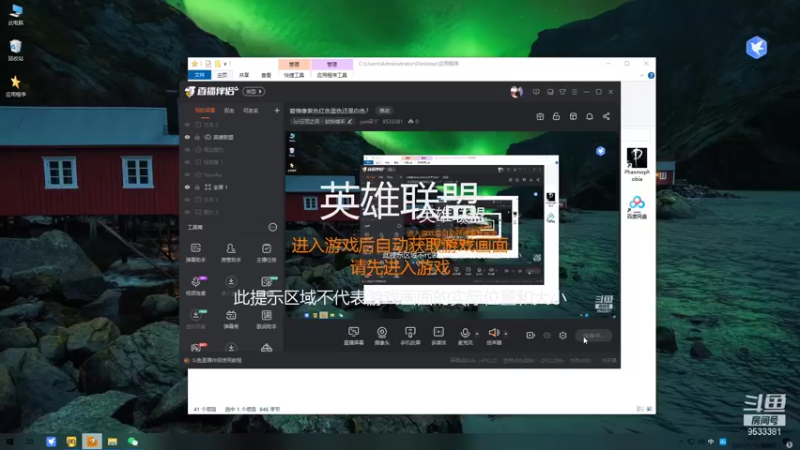This screenshot has width=800, height=450.
Task: Open the 回收站 recycle bin on desktop
Action: [16, 50]
